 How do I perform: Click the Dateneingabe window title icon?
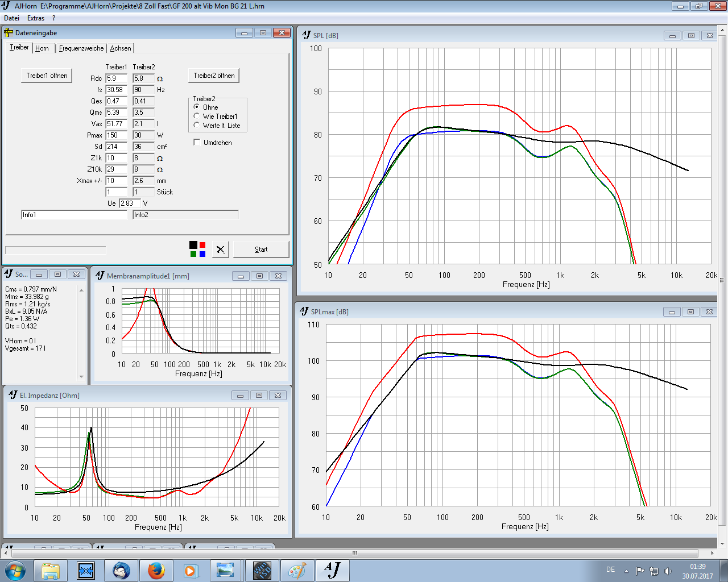point(9,32)
